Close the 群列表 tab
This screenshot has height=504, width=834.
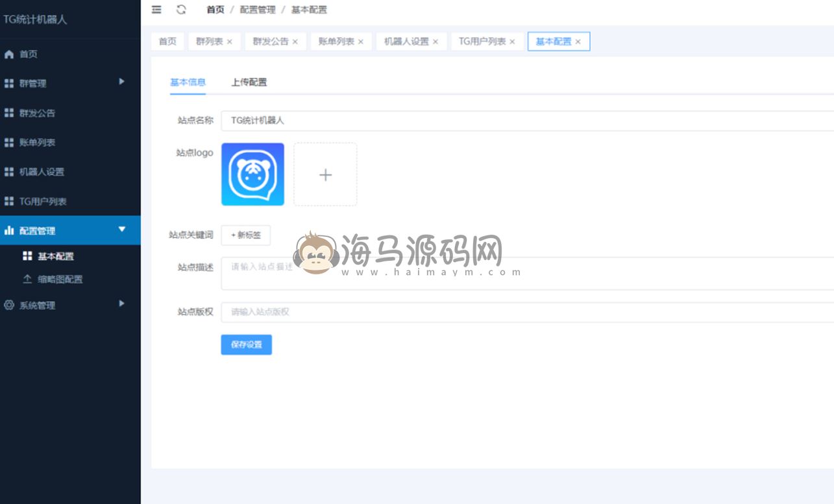click(x=229, y=42)
